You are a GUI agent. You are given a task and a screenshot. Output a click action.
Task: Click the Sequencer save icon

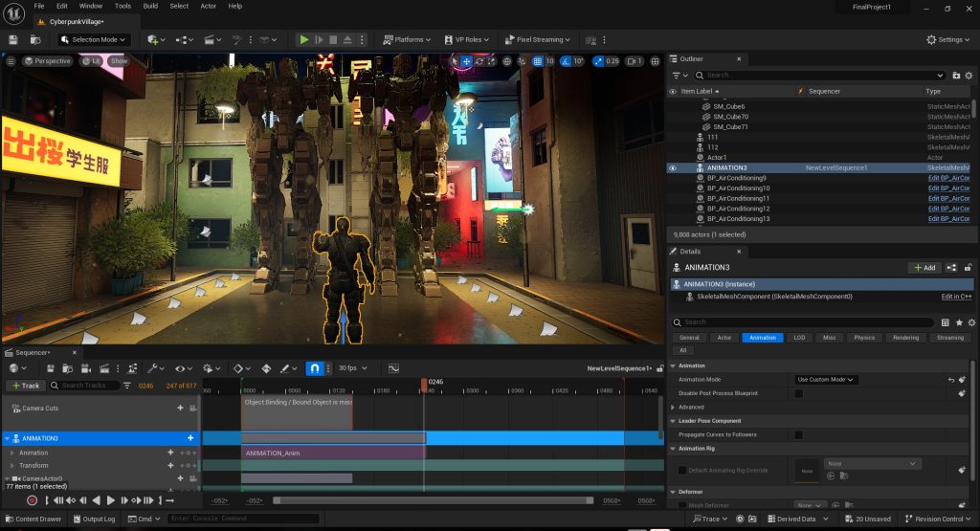click(51, 368)
